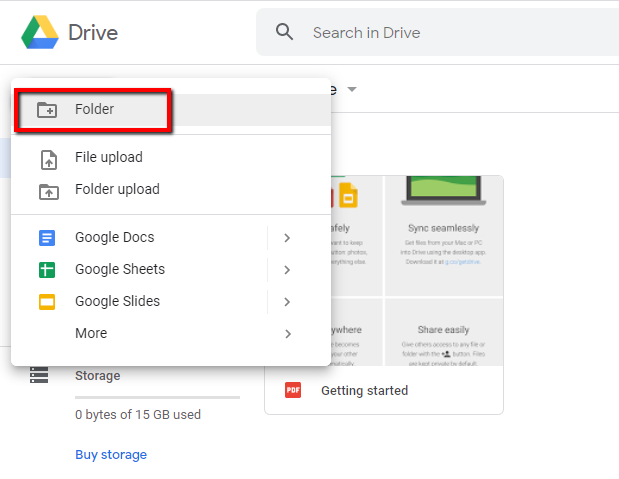
Task: Expand Google Docs submenu arrow
Action: click(x=287, y=238)
